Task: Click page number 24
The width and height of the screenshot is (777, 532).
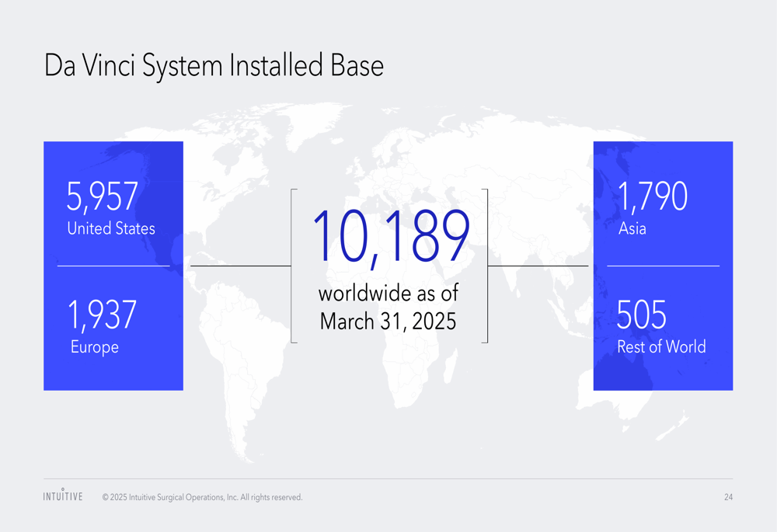Action: (x=729, y=497)
